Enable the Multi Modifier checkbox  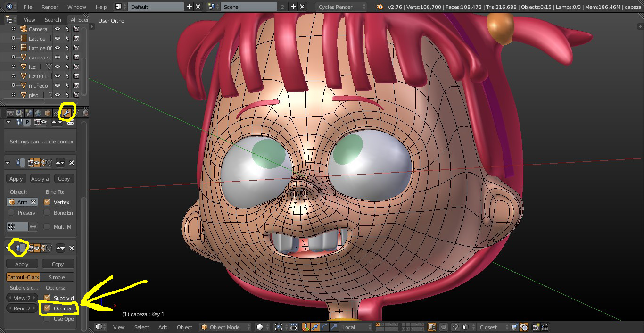point(47,227)
